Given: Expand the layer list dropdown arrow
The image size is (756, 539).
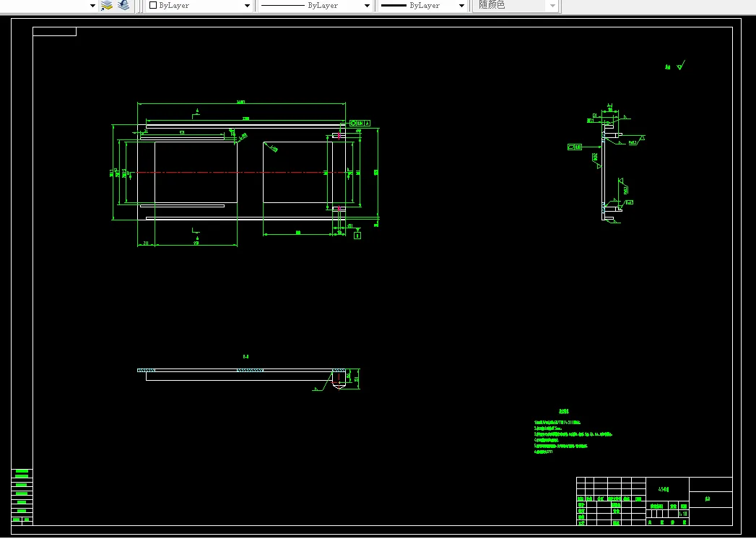Looking at the screenshot, I should [x=92, y=6].
